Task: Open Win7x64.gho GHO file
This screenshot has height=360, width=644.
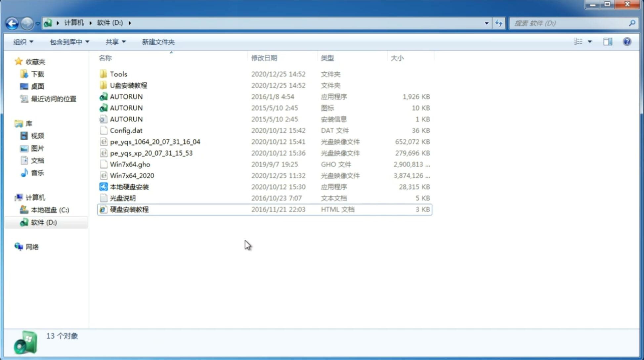Action: tap(130, 164)
